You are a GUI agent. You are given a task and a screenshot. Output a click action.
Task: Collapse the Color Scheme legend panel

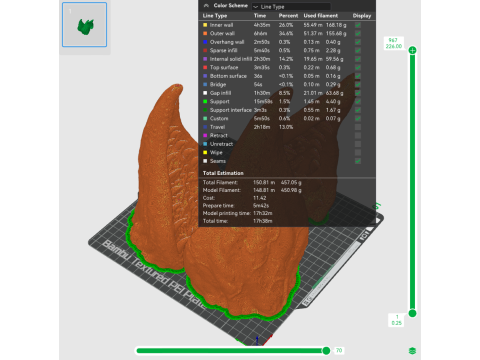206,6
